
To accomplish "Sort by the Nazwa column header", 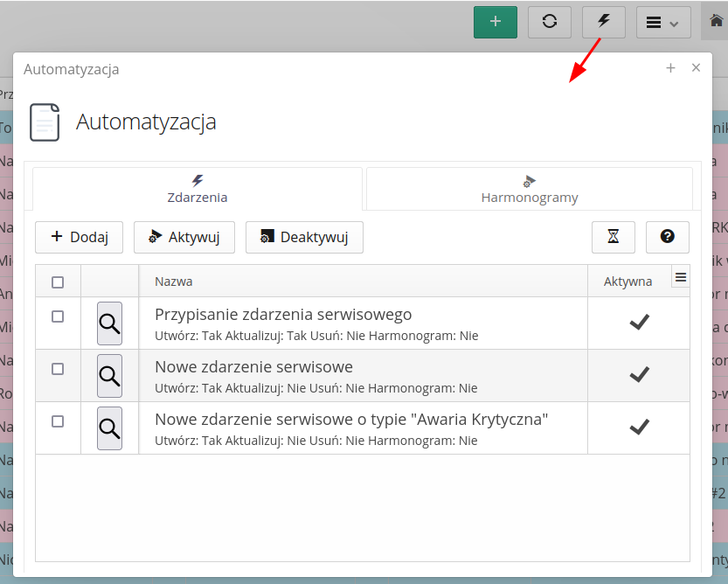I will click(x=174, y=282).
